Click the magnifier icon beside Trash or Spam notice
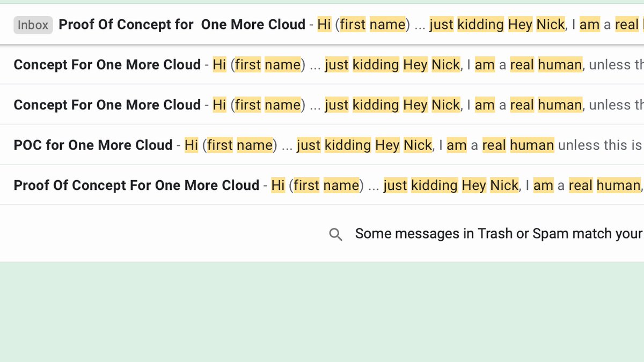 [x=335, y=234]
